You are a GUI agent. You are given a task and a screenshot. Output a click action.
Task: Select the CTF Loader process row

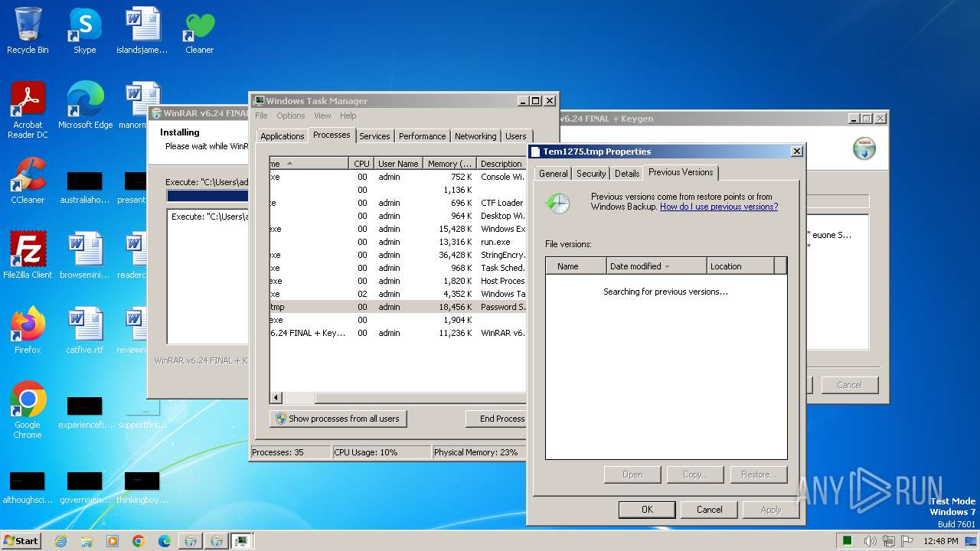point(397,203)
